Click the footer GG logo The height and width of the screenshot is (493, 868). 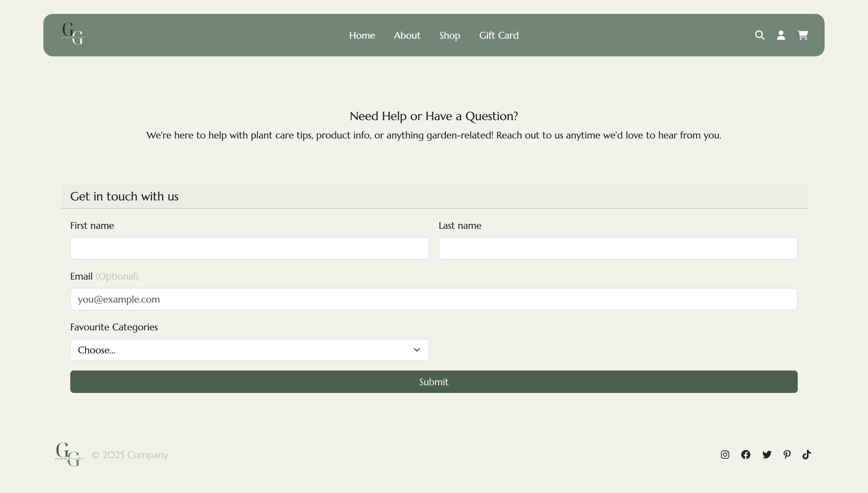69,454
